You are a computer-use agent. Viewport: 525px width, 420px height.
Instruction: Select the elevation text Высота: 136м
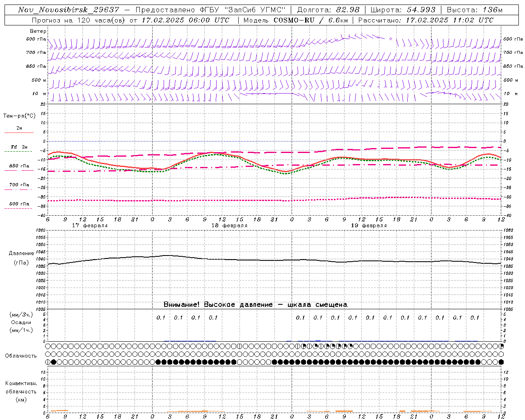(475, 10)
